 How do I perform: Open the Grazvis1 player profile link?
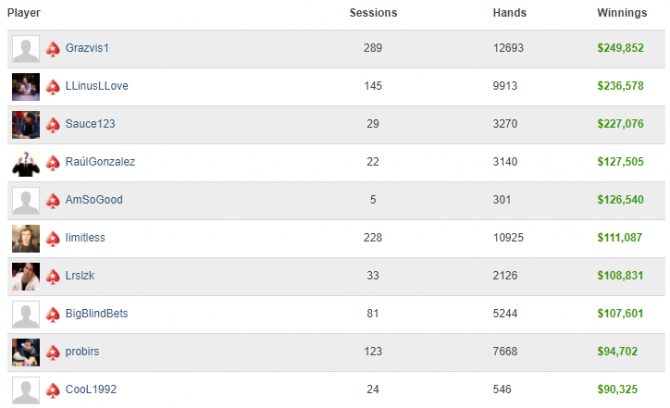tap(87, 48)
